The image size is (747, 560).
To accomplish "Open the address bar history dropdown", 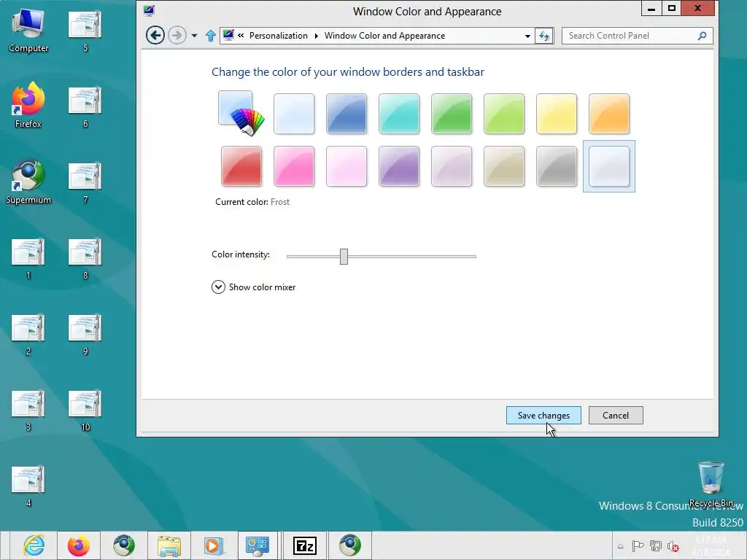I will click(x=527, y=36).
